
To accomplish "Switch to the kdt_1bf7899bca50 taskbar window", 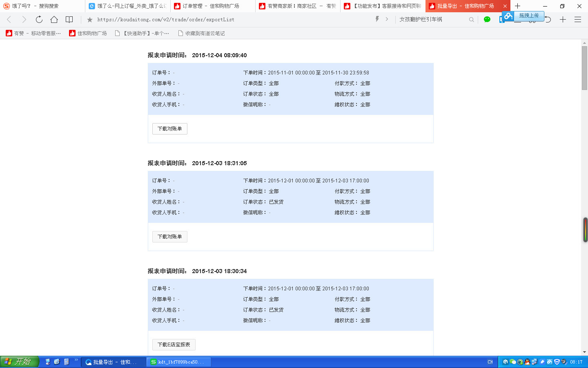I will (x=179, y=362).
